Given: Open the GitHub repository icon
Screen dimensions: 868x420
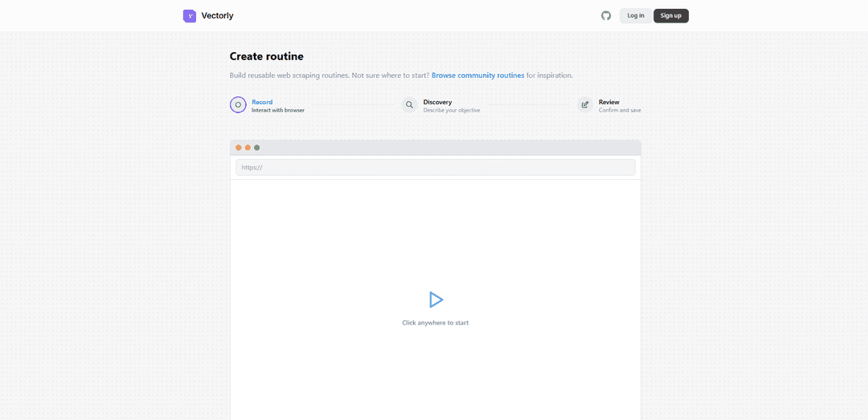Looking at the screenshot, I should tap(606, 15).
